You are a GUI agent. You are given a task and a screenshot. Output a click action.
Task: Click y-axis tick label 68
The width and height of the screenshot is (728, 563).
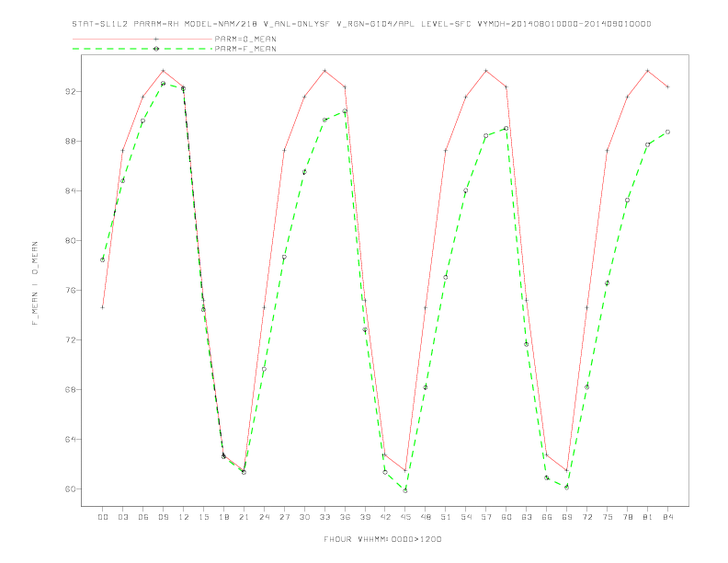(x=70, y=390)
